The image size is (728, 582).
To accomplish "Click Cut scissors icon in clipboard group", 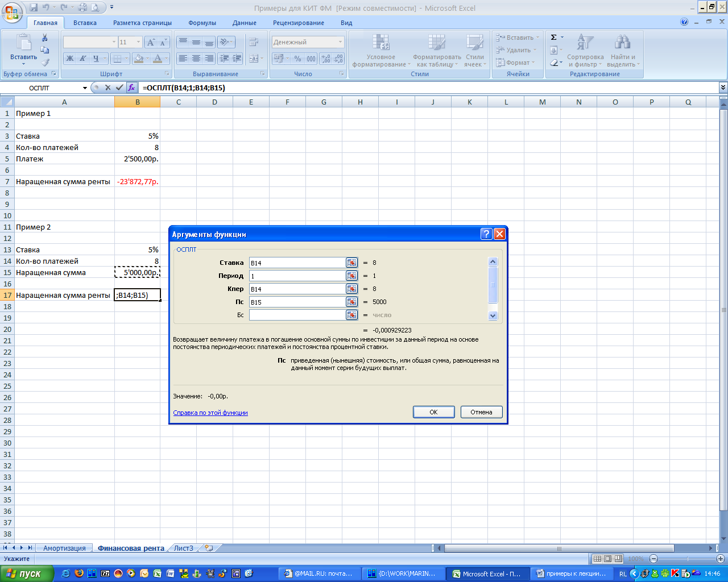I will pyautogui.click(x=44, y=38).
